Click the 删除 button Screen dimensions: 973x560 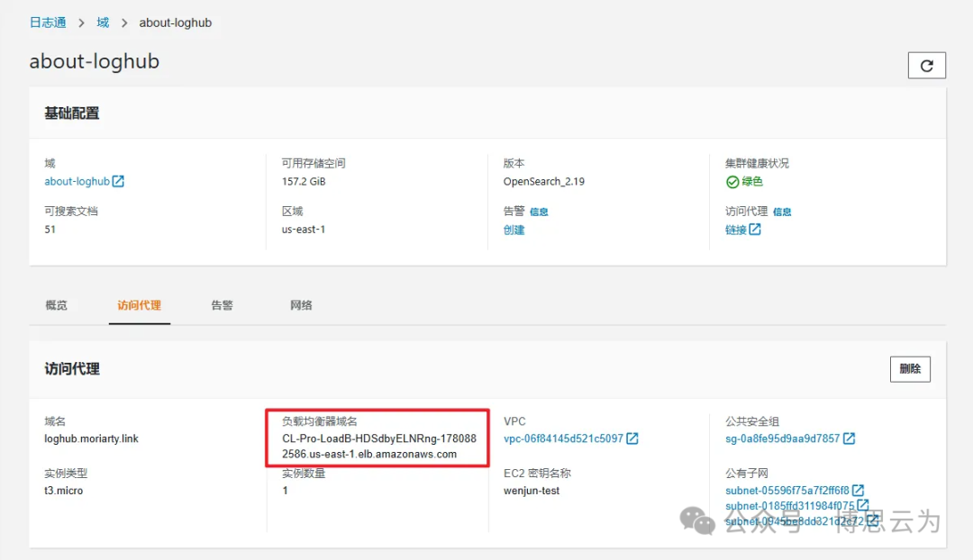pyautogui.click(x=910, y=369)
